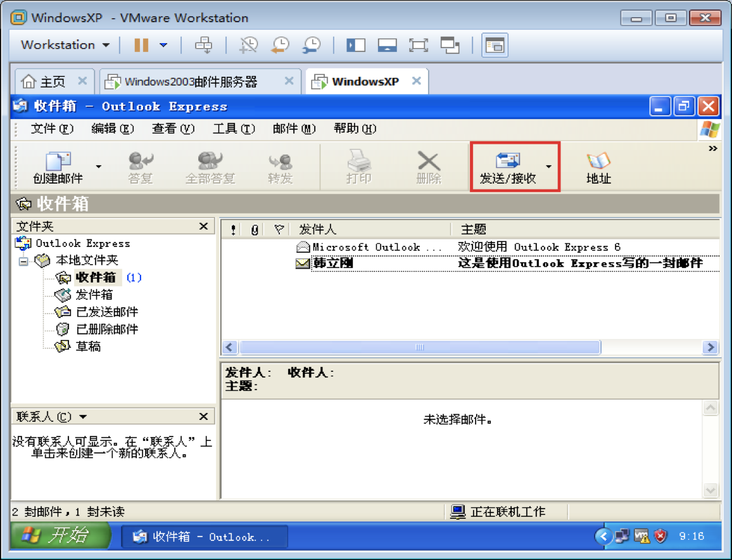Click the security shield tray icon
Viewport: 732px width, 560px height.
[660, 536]
